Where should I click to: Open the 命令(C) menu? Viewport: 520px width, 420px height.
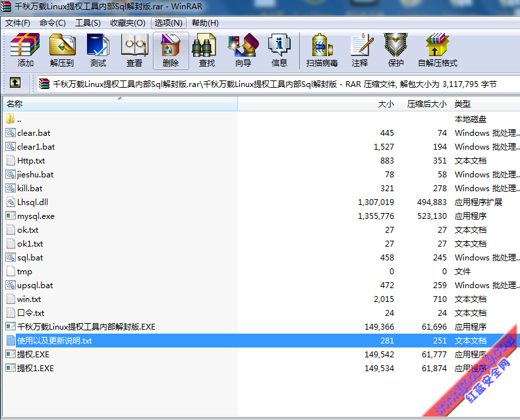click(53, 22)
